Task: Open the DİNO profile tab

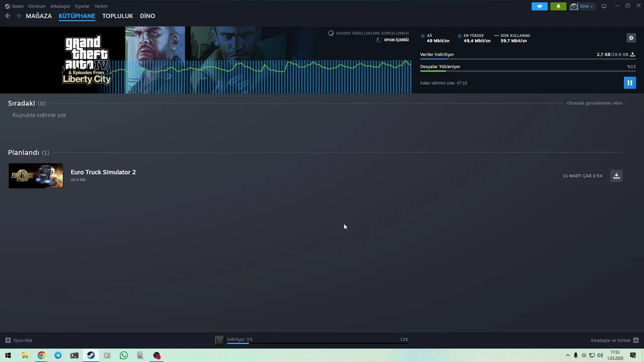Action: (x=147, y=16)
